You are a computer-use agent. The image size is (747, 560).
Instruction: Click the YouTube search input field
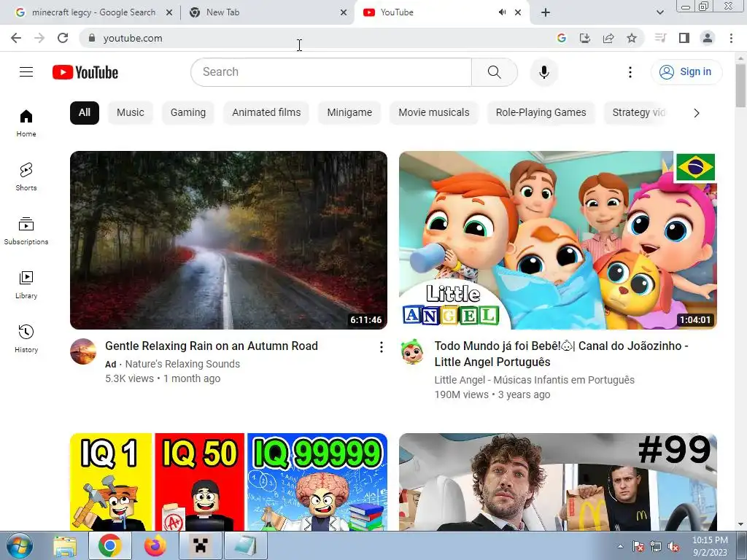[x=331, y=72]
